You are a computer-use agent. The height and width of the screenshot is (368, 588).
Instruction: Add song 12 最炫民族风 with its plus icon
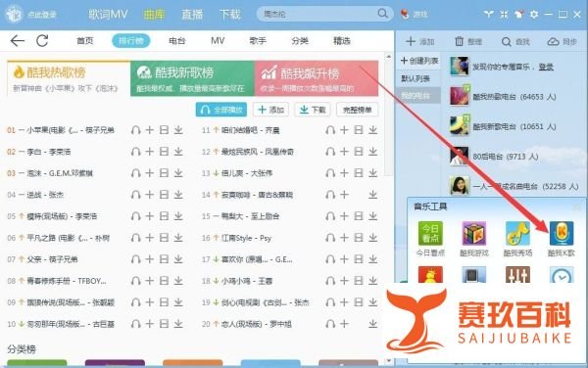344,152
